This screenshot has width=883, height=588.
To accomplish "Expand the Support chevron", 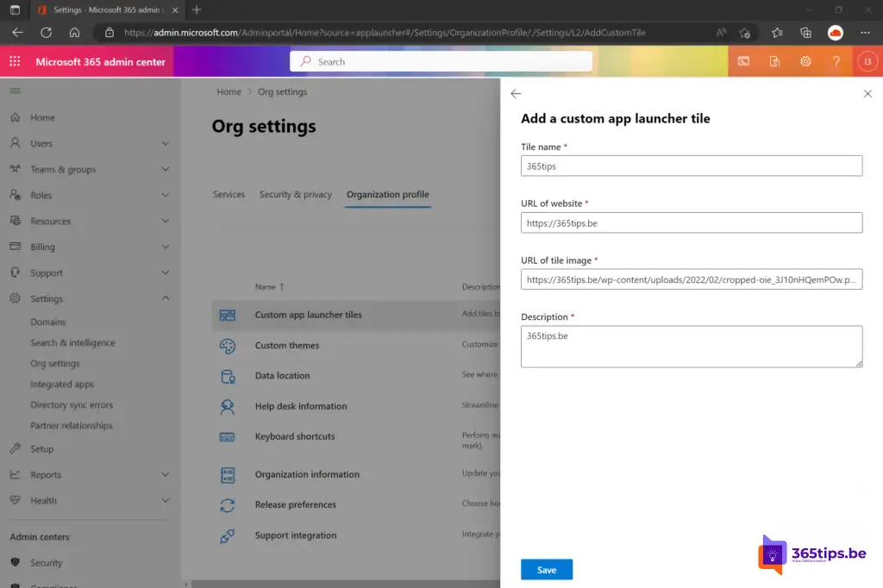I will pyautogui.click(x=165, y=272).
